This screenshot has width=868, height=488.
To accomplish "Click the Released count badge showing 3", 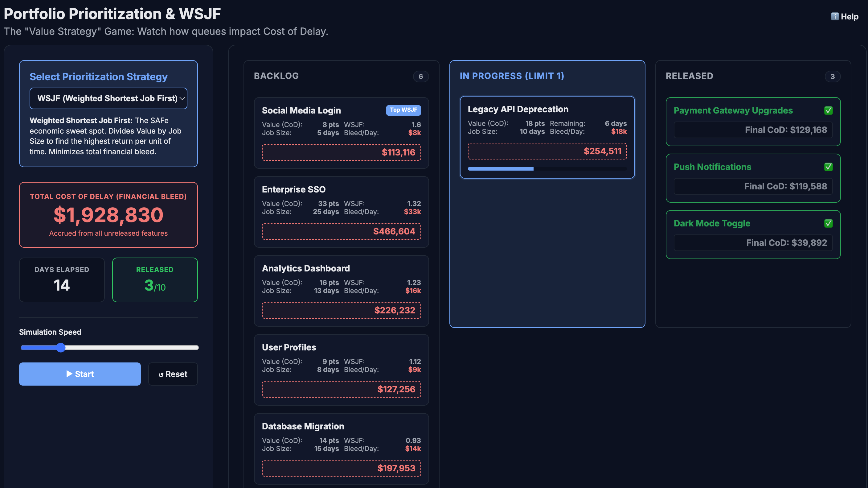I will pyautogui.click(x=832, y=77).
